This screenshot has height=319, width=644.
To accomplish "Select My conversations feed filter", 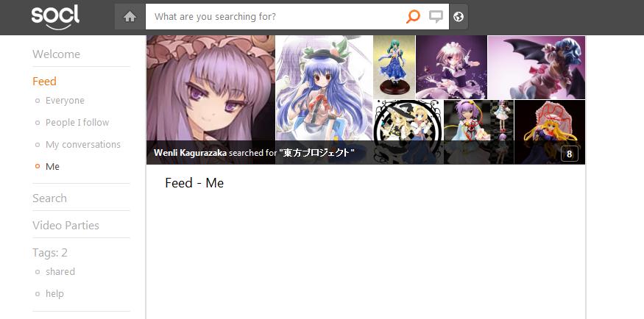I will [83, 144].
